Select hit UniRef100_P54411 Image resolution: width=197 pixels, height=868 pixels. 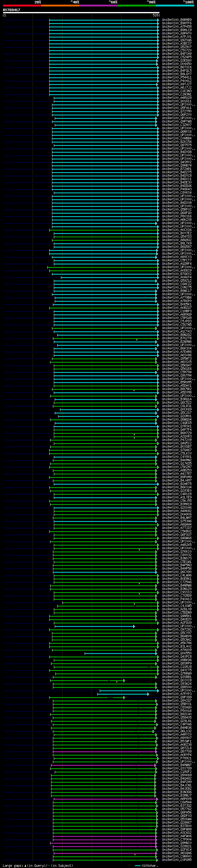177,78
